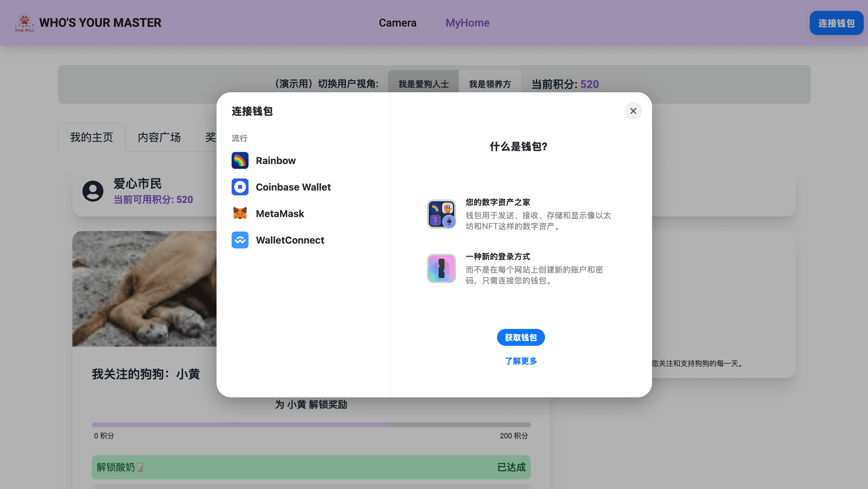868x489 pixels.
Task: Close the connect wallet dialog
Action: pos(633,111)
